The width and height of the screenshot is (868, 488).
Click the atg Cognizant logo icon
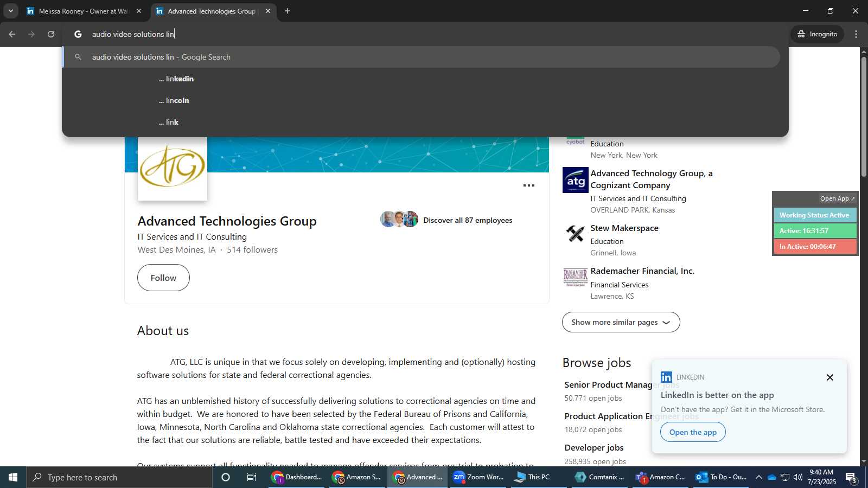(x=576, y=180)
